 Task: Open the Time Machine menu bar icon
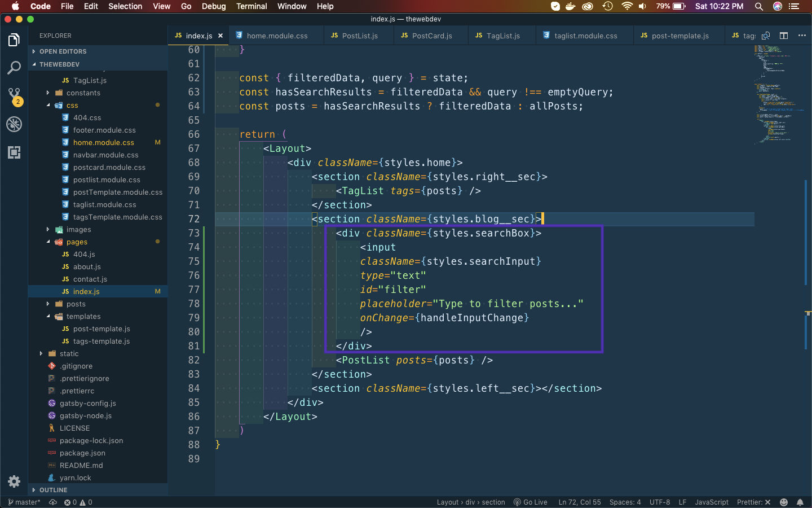point(608,6)
